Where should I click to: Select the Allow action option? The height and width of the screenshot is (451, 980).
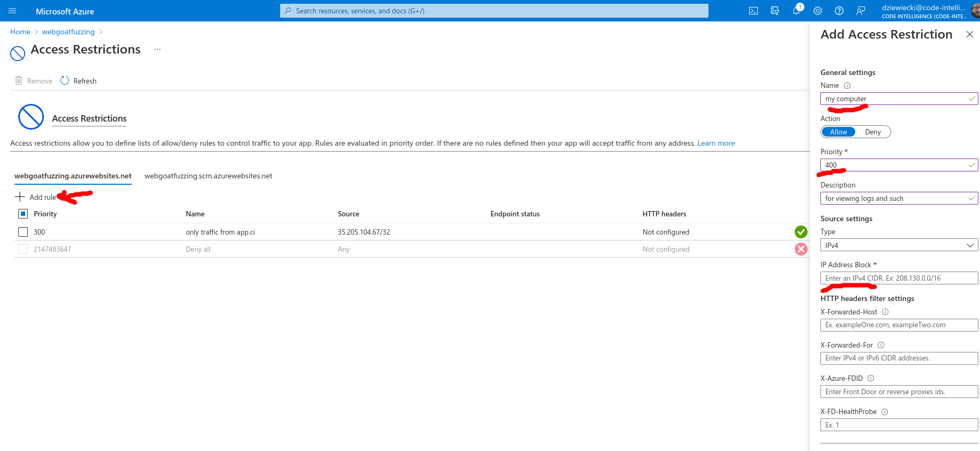(839, 132)
